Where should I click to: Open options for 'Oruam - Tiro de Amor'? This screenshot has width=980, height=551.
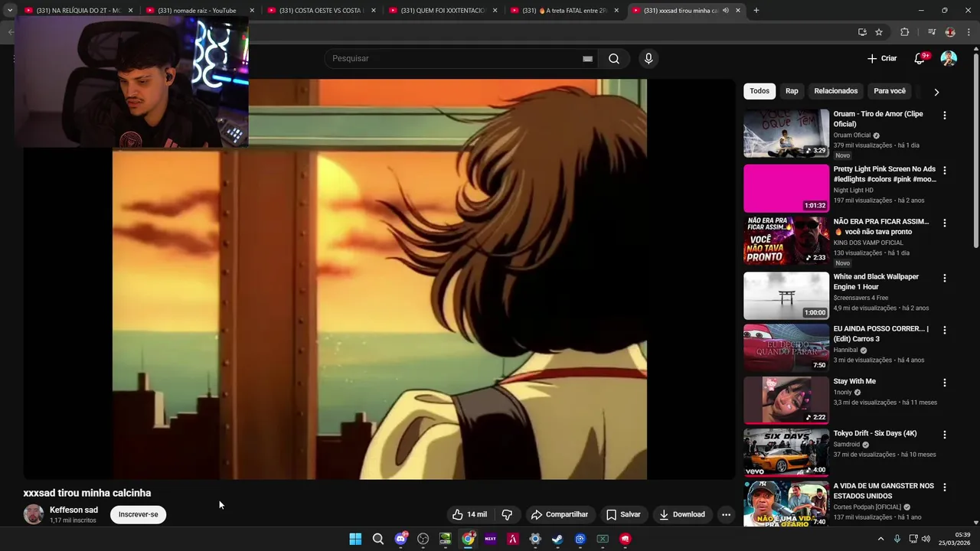point(944,116)
